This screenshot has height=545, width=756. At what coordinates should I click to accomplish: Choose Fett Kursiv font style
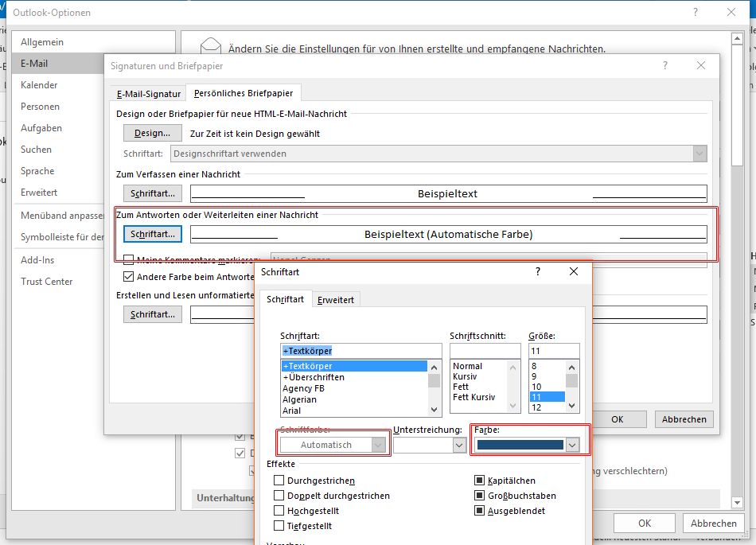[x=474, y=397]
